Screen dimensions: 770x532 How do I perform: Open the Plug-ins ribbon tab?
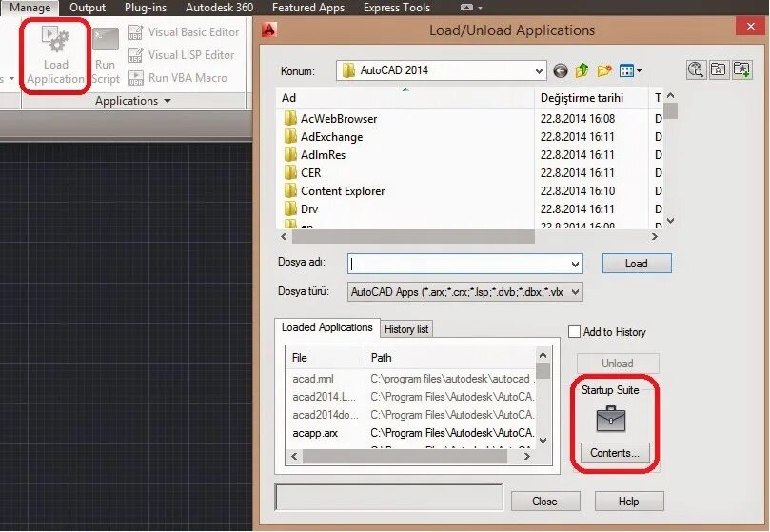pyautogui.click(x=146, y=8)
